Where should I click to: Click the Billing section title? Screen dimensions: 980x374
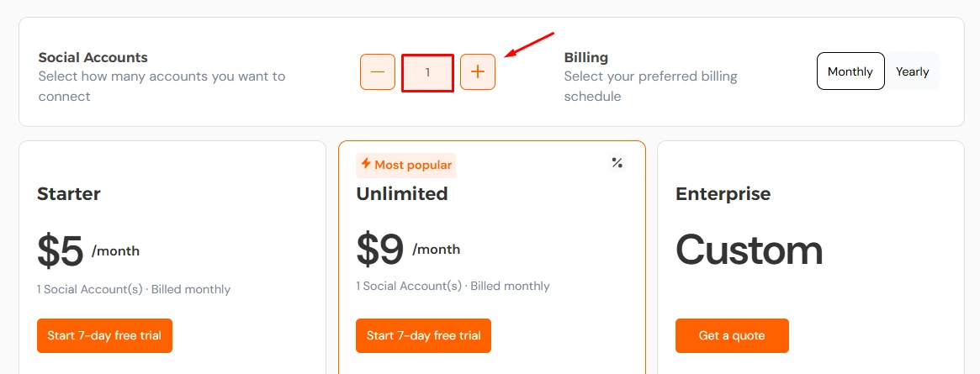(x=586, y=57)
